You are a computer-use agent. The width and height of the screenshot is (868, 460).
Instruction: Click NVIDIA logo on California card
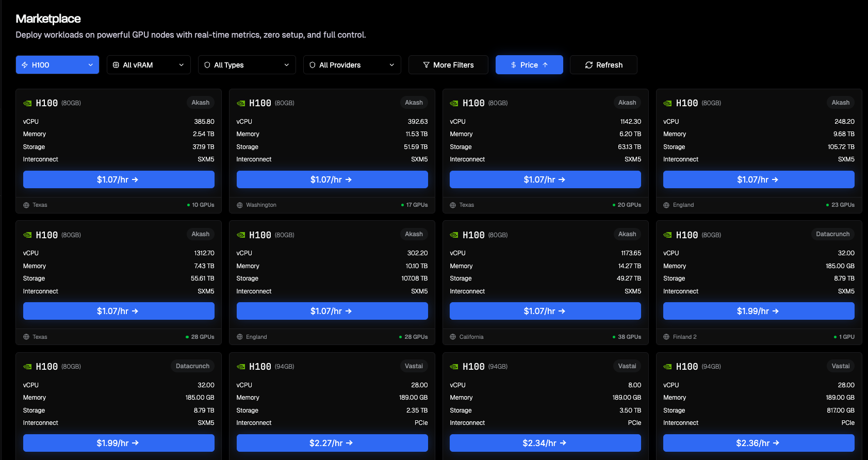tap(454, 235)
